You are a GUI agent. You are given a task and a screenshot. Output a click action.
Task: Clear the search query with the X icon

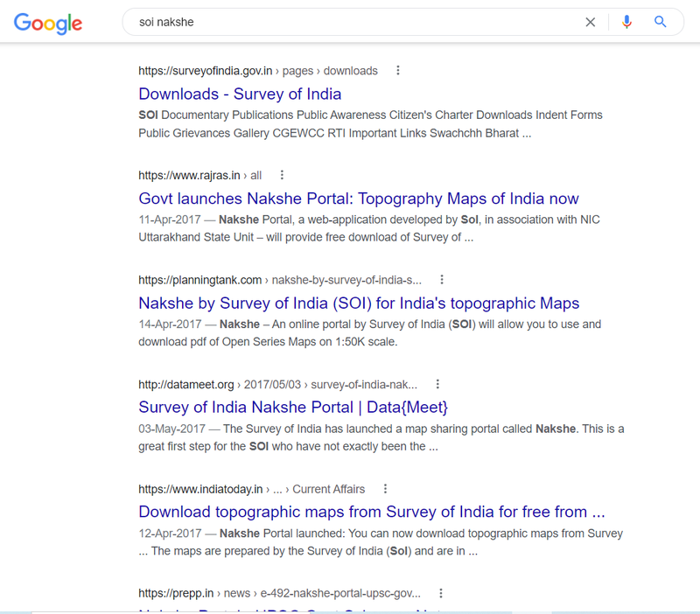coord(590,22)
